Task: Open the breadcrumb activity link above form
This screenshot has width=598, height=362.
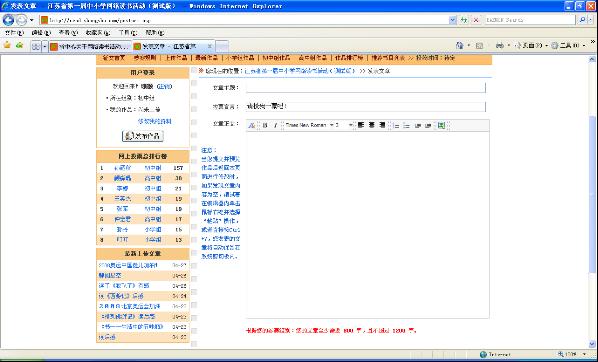Action: point(299,71)
